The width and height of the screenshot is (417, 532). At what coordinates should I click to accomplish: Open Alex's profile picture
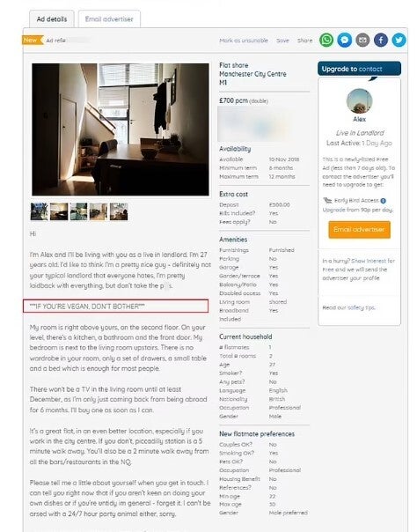tap(360, 101)
